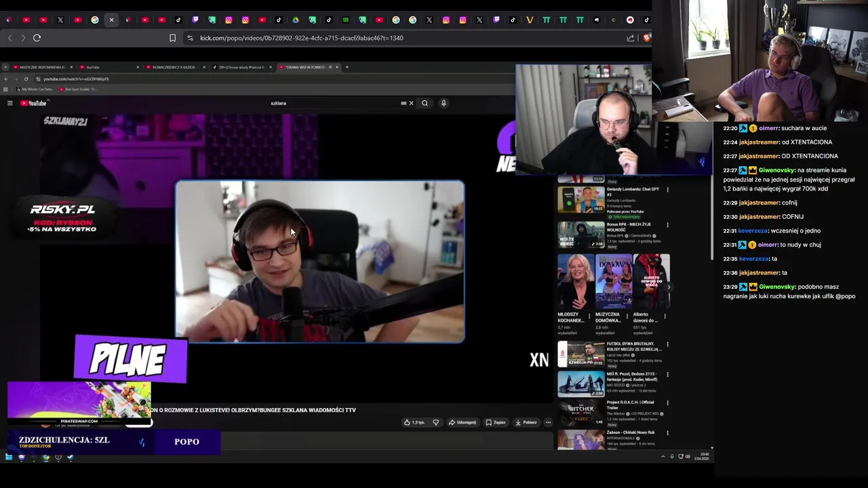Close the active tab in the top tab strip
Viewport: 868px width, 488px height.
[111, 20]
